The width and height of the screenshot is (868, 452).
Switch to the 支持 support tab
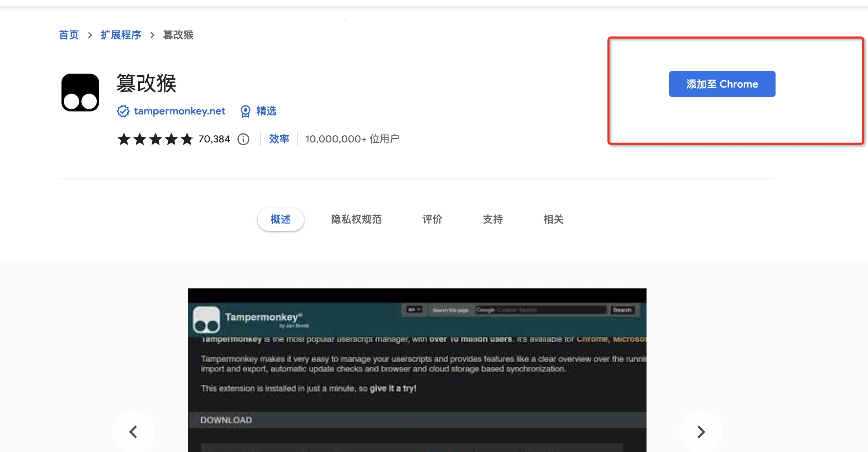click(493, 219)
